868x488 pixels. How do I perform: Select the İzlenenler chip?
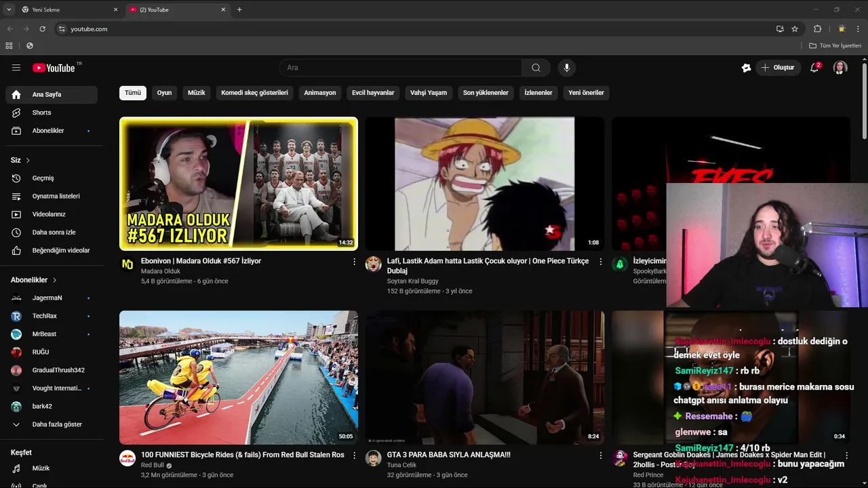click(x=538, y=93)
